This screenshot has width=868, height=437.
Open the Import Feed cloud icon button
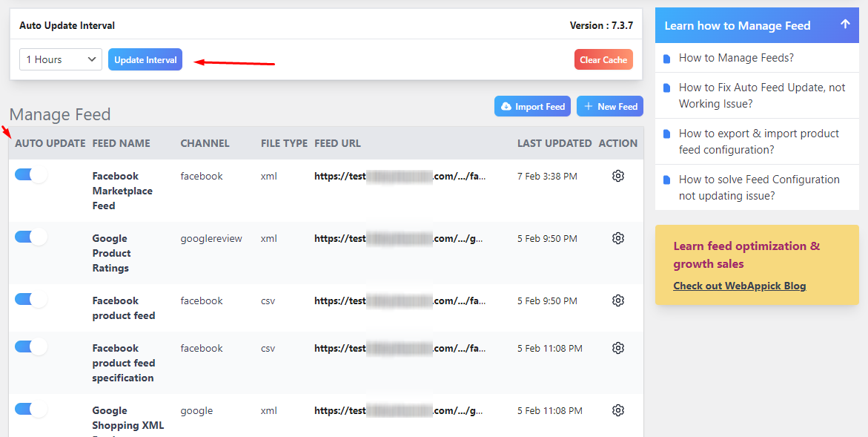531,106
